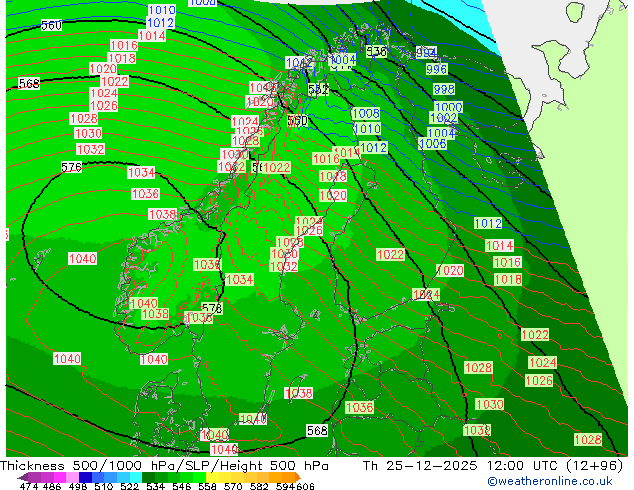Image resolution: width=634 pixels, height=490 pixels.
Task: Click the 570 thickness legend value
Action: point(233,486)
